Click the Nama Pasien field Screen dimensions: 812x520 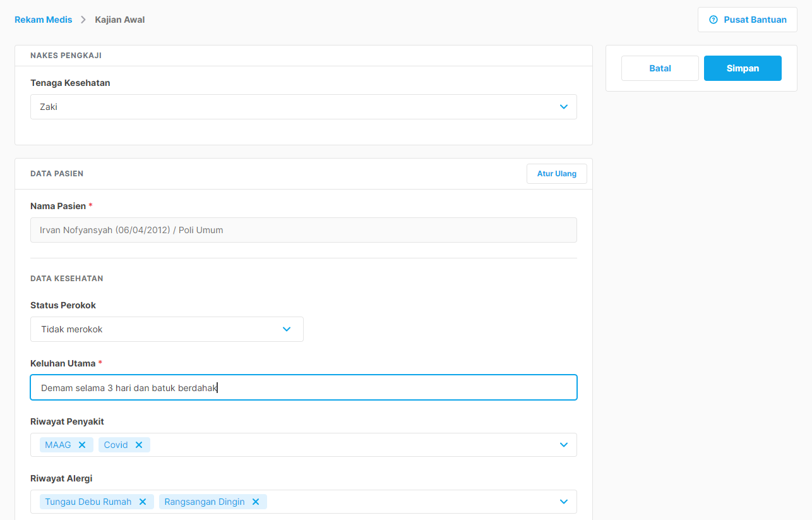(x=304, y=230)
